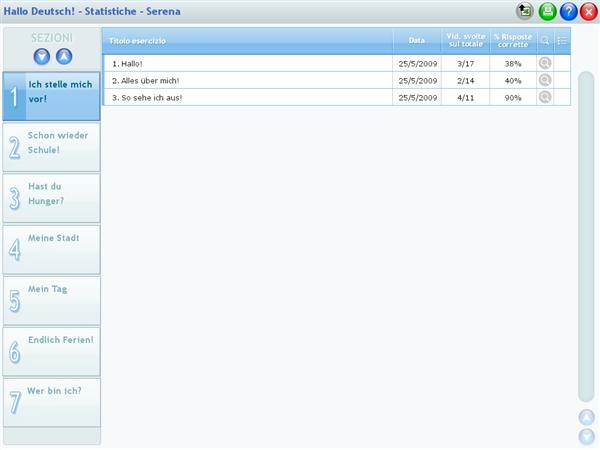This screenshot has height=450, width=600.
Task: View details of Alles über mich! via magnifier
Action: point(545,80)
